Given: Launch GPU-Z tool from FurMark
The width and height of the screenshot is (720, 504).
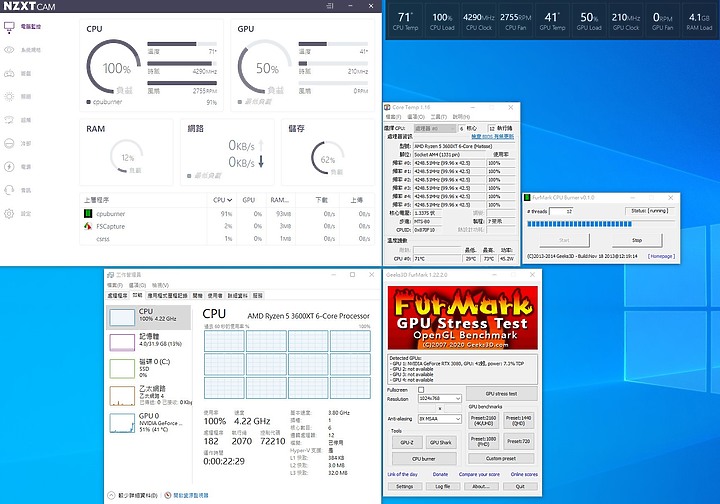Looking at the screenshot, I should [x=407, y=442].
